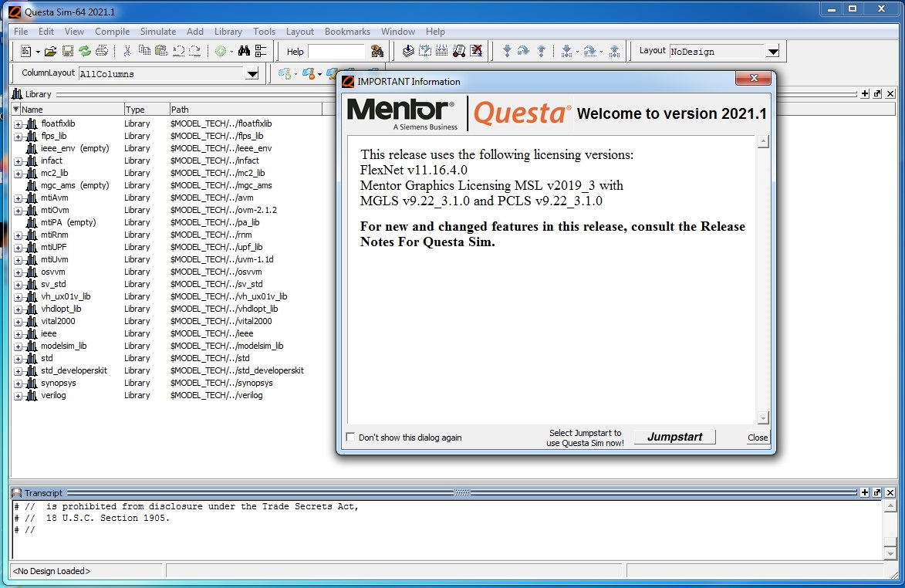Sort library list by Type column

[x=146, y=109]
